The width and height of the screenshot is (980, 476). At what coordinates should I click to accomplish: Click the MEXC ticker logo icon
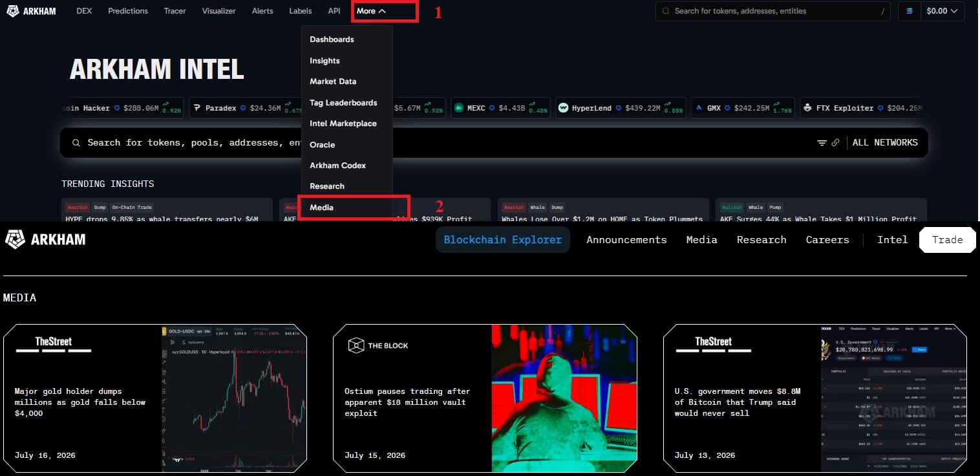(458, 108)
